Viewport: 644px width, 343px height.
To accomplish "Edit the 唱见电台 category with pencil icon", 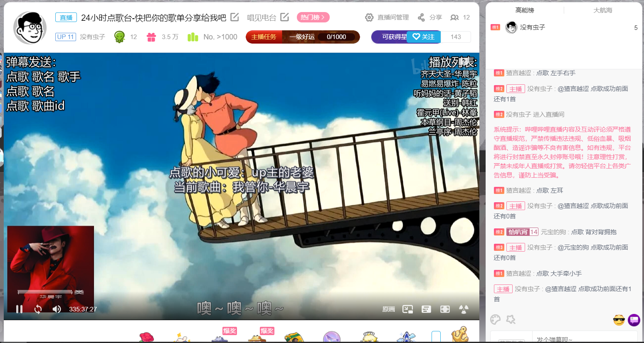I will click(x=284, y=17).
